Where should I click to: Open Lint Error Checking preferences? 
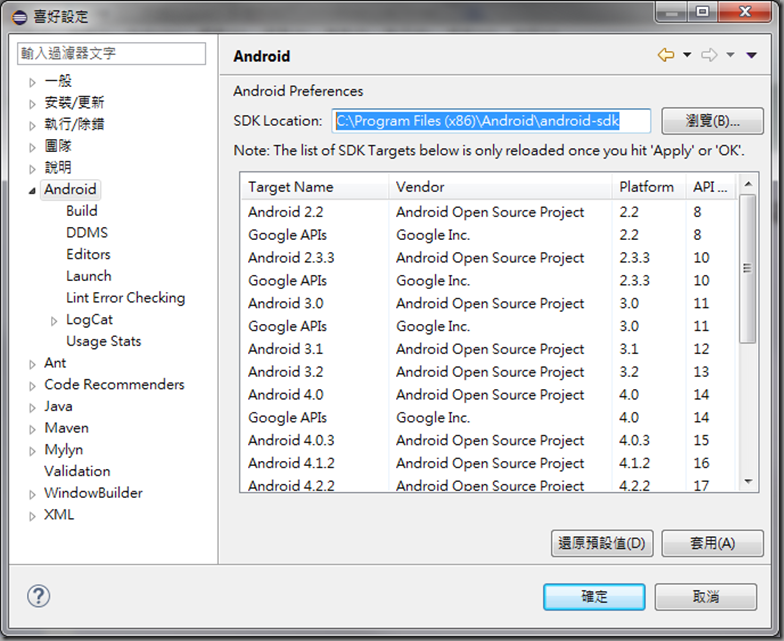pyautogui.click(x=126, y=298)
